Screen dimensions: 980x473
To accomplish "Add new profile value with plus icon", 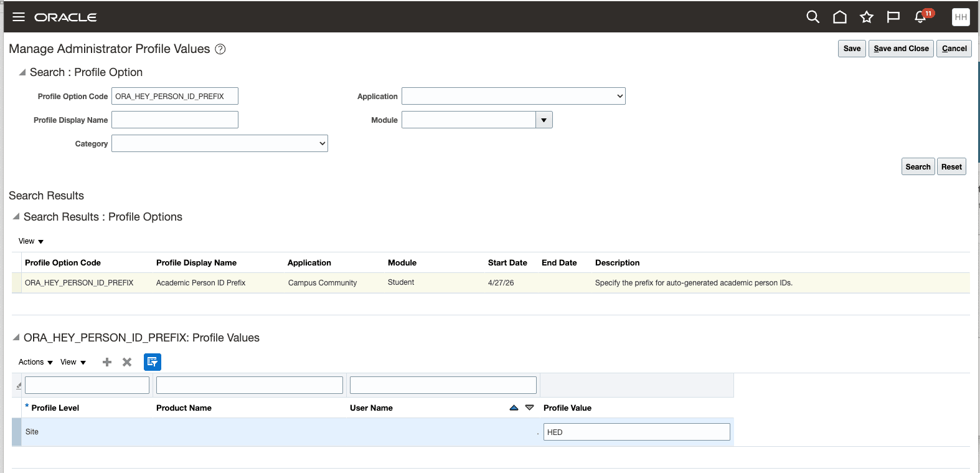I will [x=107, y=362].
